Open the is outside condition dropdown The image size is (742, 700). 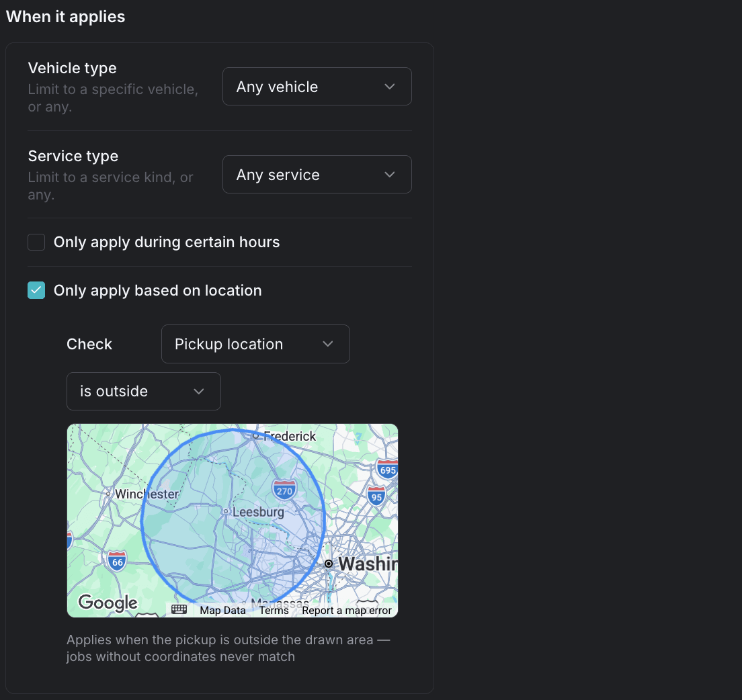tap(143, 391)
